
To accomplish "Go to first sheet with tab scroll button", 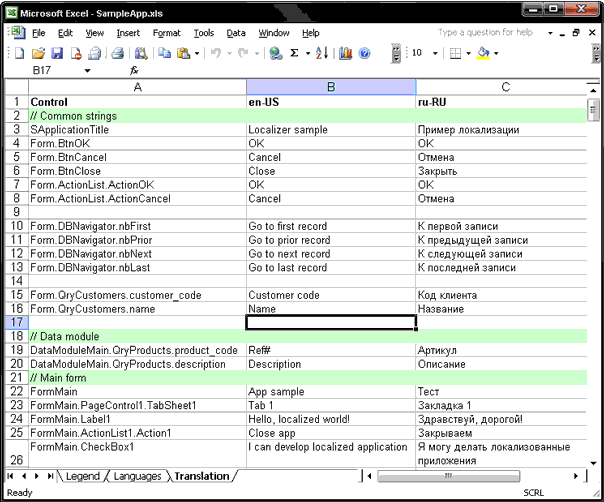I will point(10,476).
